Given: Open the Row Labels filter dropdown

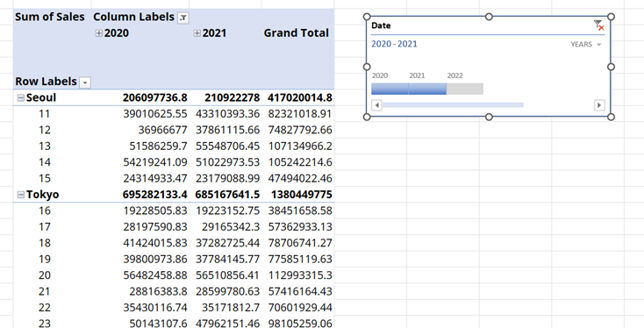Looking at the screenshot, I should coord(85,82).
